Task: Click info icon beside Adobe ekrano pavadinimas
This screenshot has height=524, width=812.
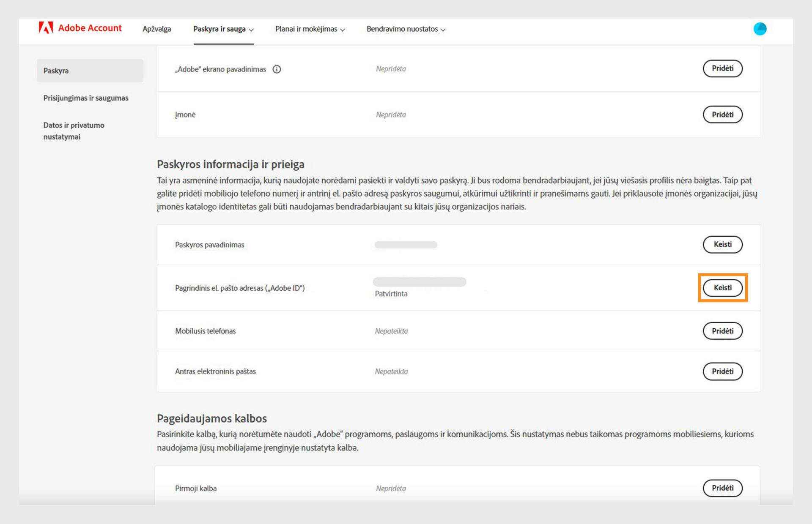Action: (x=277, y=69)
